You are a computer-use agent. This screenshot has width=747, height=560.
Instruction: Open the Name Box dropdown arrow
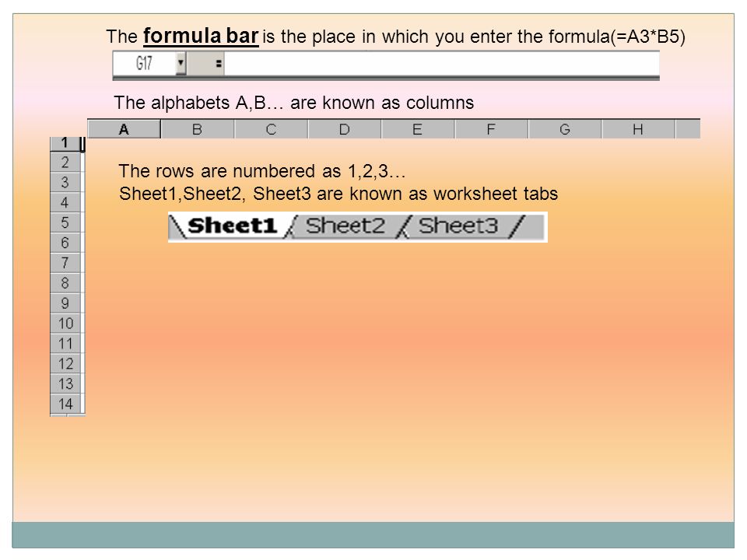pyautogui.click(x=181, y=63)
